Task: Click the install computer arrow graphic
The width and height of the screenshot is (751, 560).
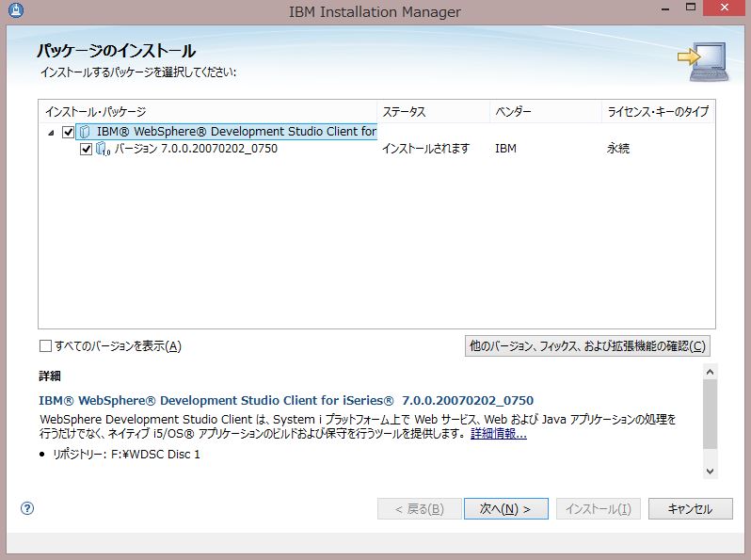Action: [x=703, y=62]
